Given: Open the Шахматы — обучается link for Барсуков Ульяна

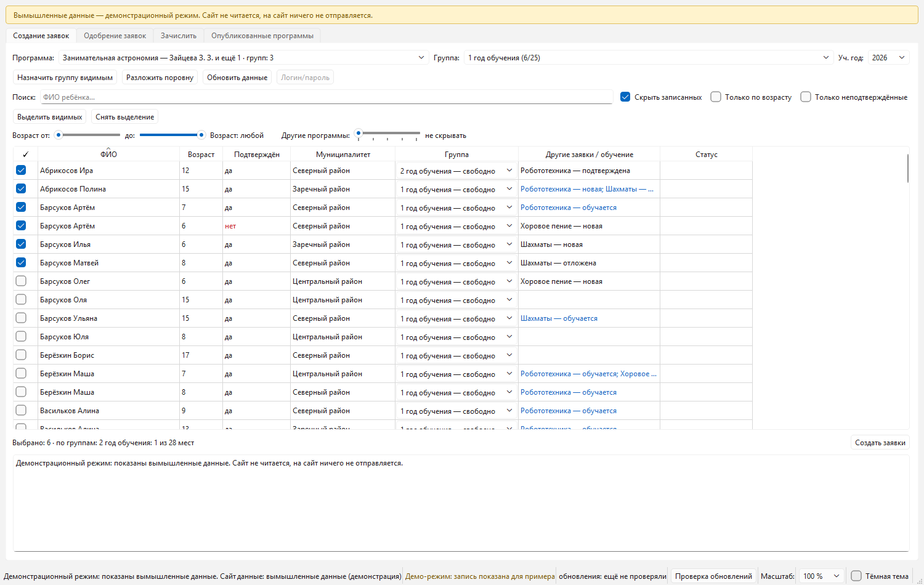Looking at the screenshot, I should tap(559, 318).
